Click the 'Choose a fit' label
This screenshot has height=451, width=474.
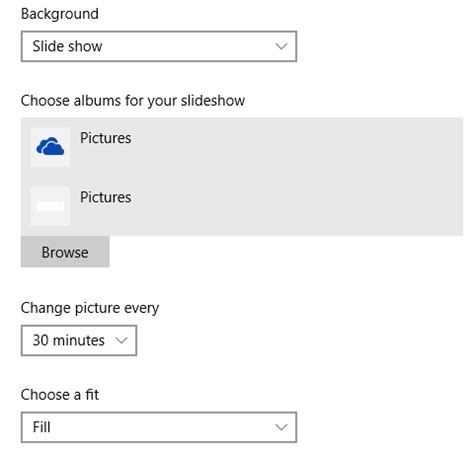(60, 395)
